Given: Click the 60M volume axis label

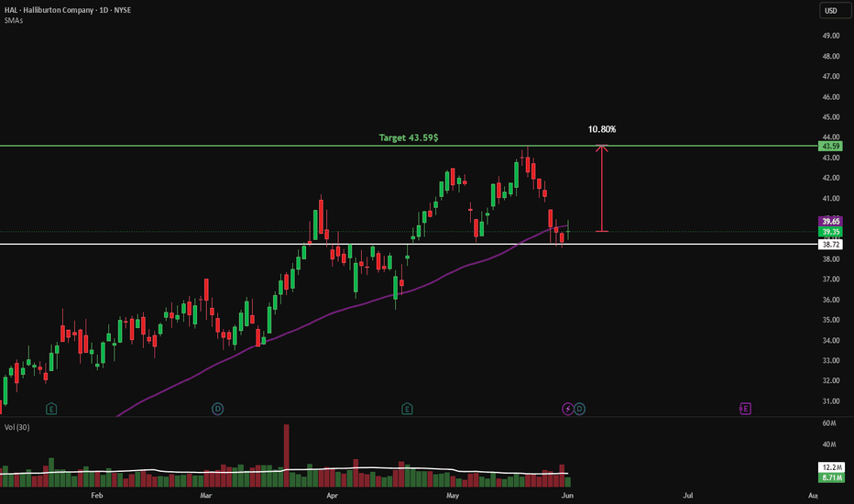Looking at the screenshot, I should click(829, 423).
